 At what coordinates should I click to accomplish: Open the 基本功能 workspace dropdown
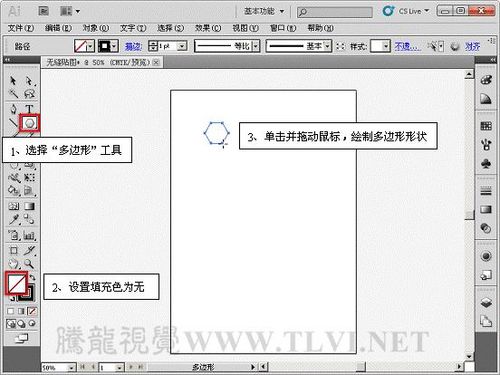(264, 11)
